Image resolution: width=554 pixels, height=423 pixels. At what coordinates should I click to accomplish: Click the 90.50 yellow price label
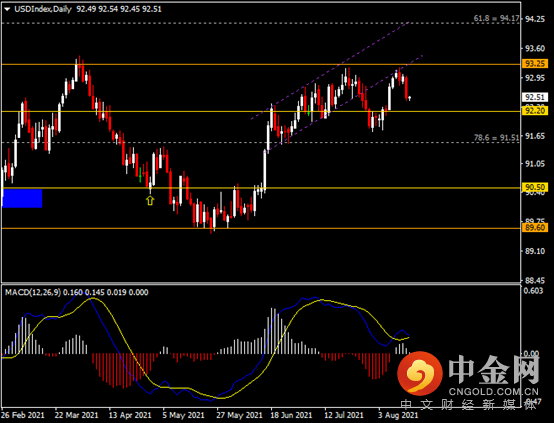(x=535, y=187)
